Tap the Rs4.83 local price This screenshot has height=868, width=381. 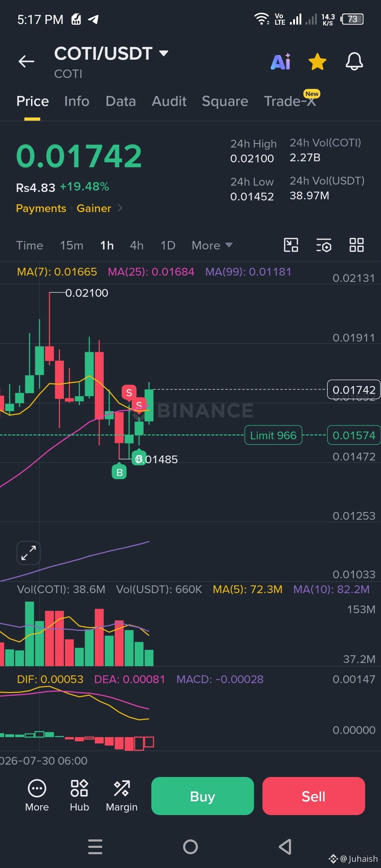point(36,187)
